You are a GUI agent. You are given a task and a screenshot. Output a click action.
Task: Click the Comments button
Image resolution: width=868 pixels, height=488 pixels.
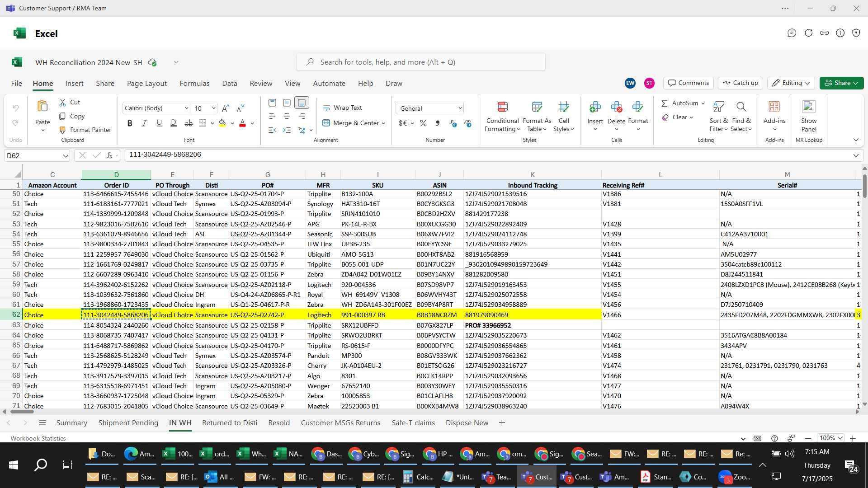pos(689,83)
